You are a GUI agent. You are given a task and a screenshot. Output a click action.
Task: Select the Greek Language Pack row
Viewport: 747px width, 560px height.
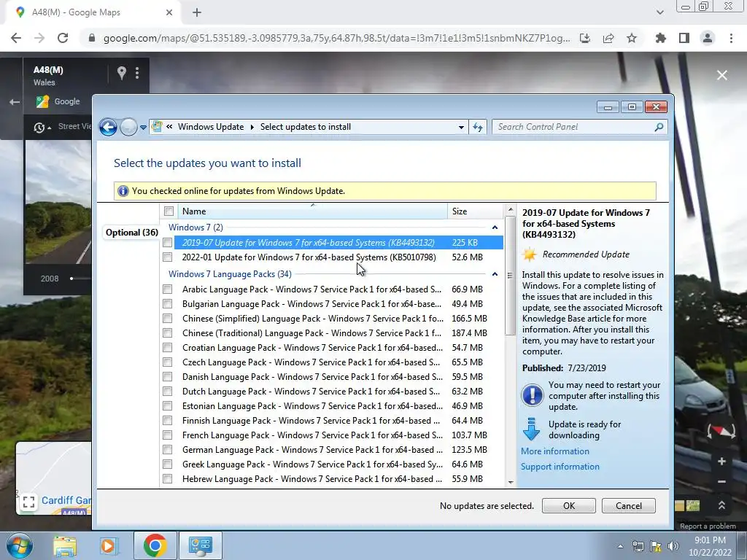point(333,464)
